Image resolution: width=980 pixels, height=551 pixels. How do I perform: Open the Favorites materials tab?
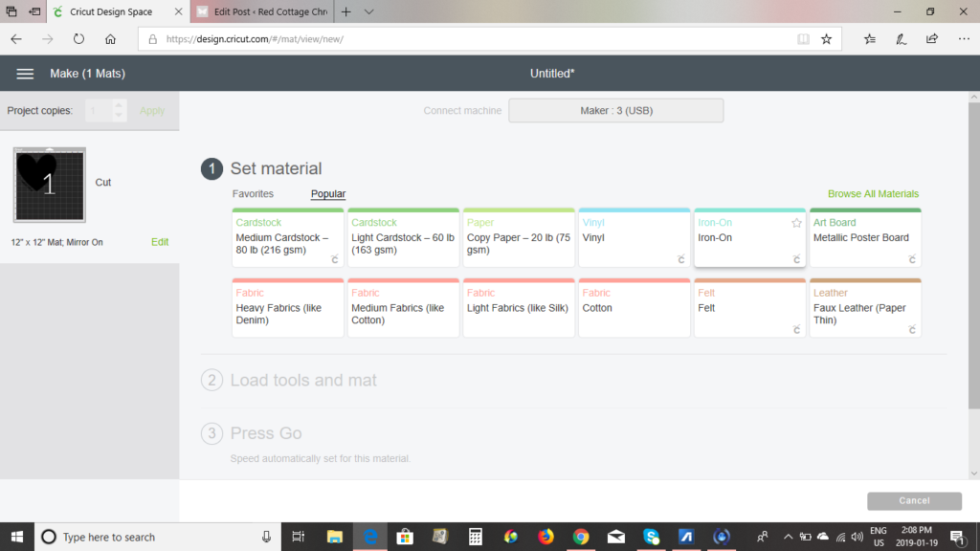point(253,193)
